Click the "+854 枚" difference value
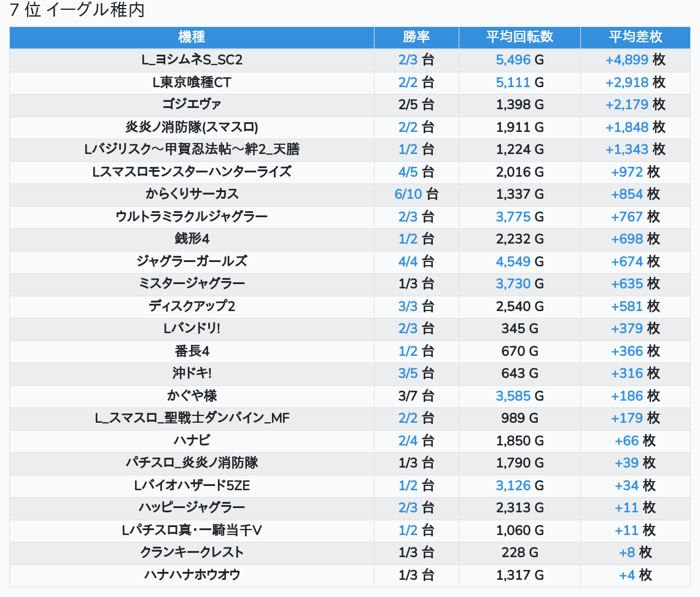Viewport: 700px width, 597px height. click(636, 194)
